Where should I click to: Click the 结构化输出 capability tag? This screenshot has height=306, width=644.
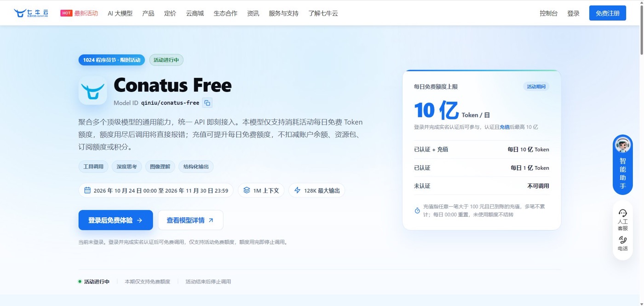[x=196, y=167]
